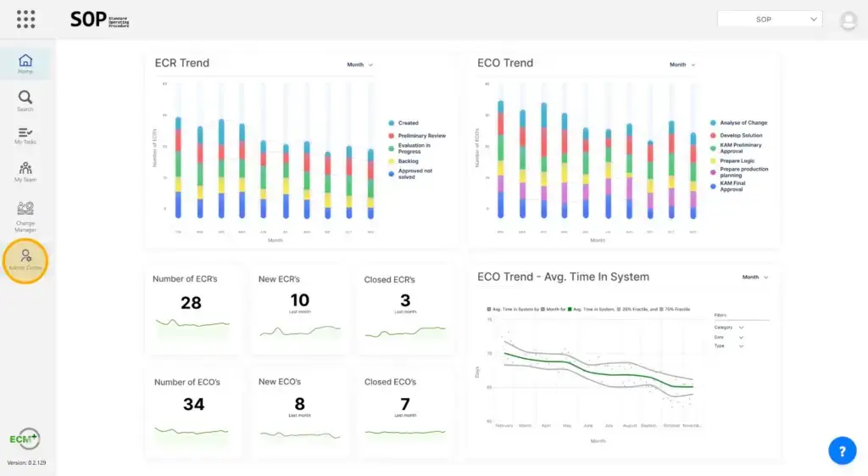This screenshot has height=476, width=868.
Task: Go to Home in the sidebar
Action: 25,64
